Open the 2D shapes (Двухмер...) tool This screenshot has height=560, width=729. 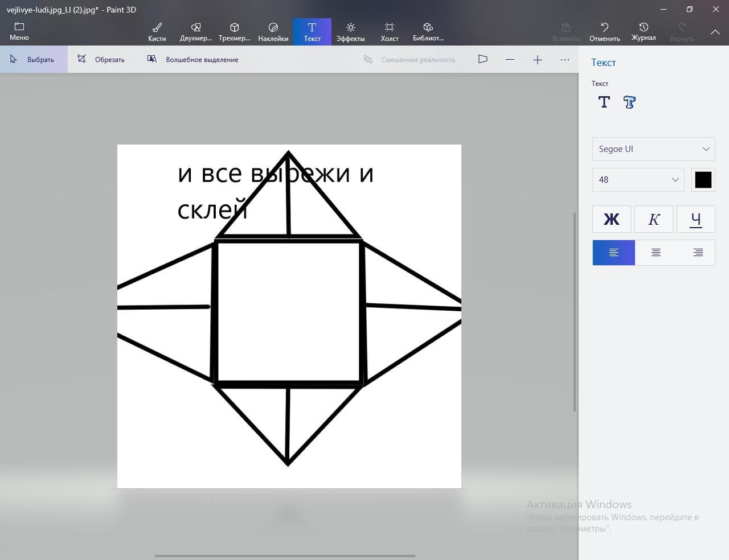[196, 32]
